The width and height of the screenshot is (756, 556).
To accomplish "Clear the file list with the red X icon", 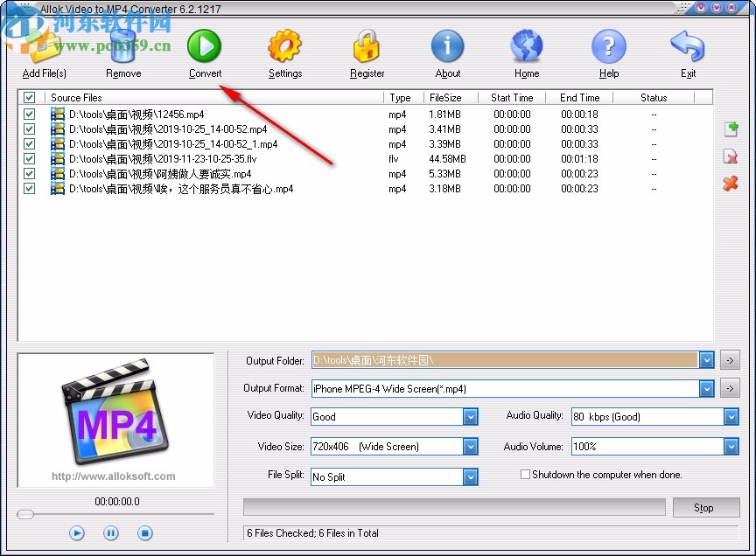I will pyautogui.click(x=731, y=184).
